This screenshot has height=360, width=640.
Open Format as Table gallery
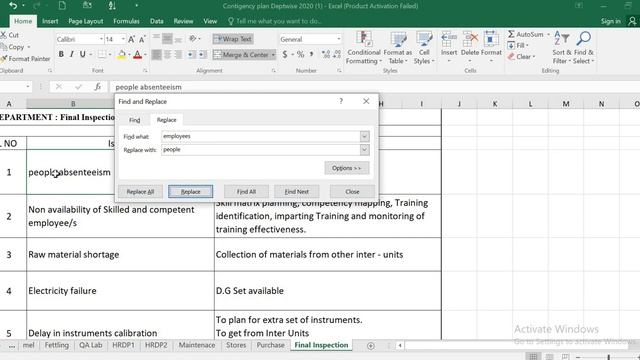pyautogui.click(x=398, y=48)
